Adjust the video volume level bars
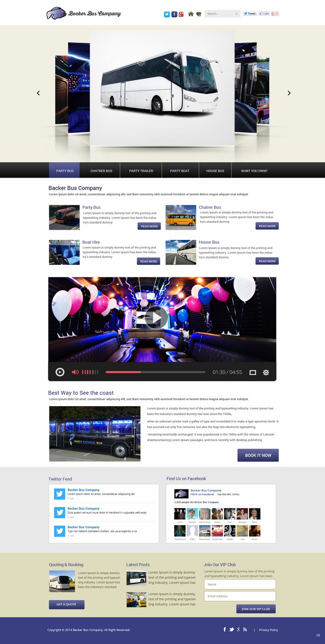Image resolution: width=325 pixels, height=644 pixels. [x=90, y=372]
